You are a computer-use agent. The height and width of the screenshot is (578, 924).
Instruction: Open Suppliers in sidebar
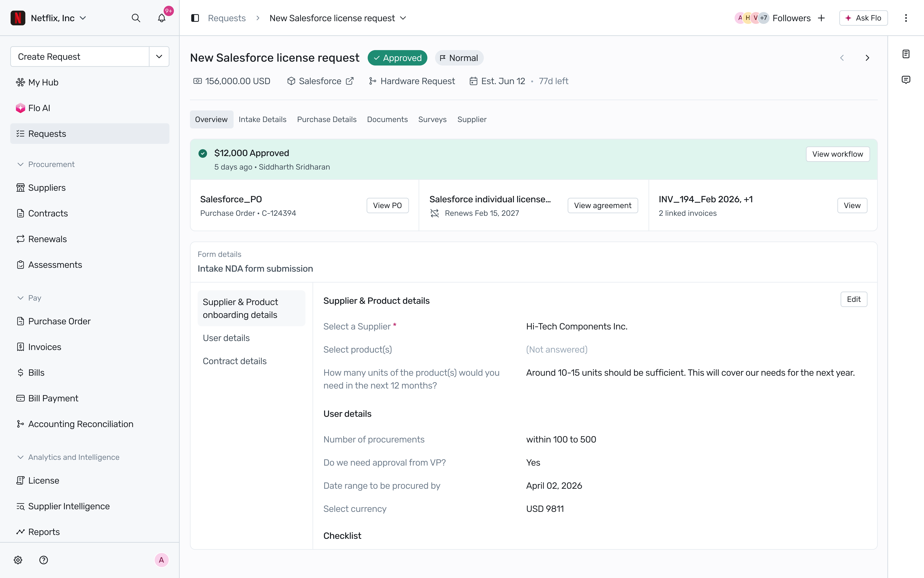pyautogui.click(x=90, y=188)
